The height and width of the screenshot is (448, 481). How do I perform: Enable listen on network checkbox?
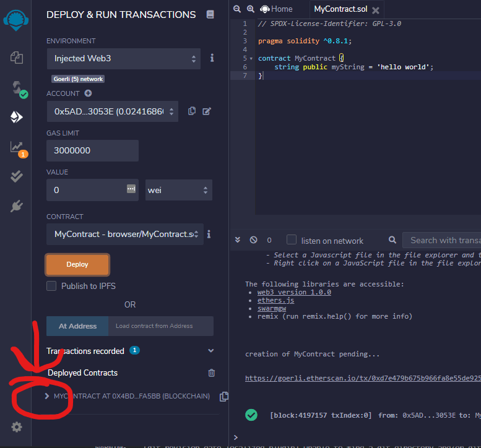tap(292, 239)
